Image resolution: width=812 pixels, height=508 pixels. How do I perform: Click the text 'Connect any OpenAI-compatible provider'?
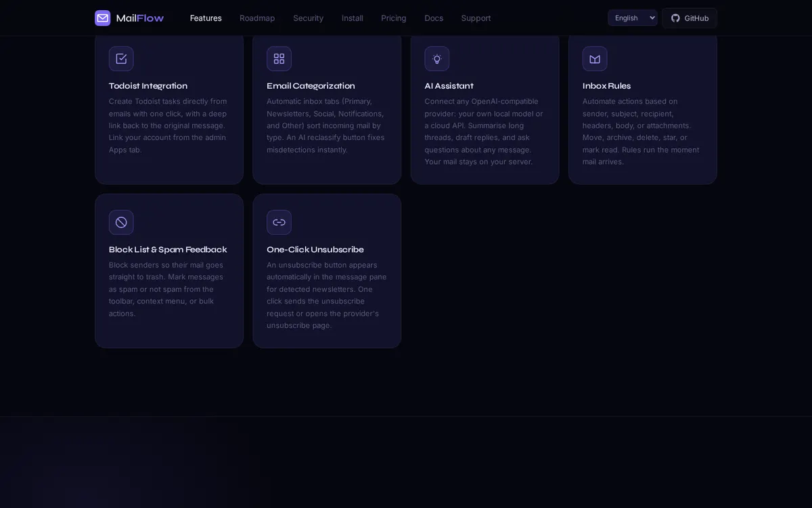click(x=484, y=131)
